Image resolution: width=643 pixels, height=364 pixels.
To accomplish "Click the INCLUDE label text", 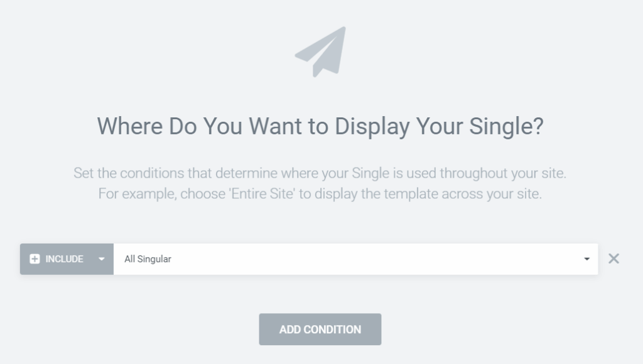I will (x=64, y=259).
